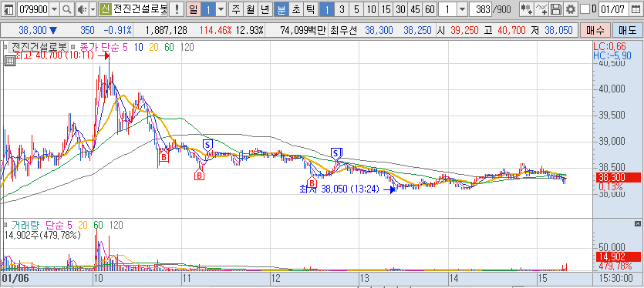Click the first red B buy marker
The height and width of the screenshot is (288, 644).
pyautogui.click(x=164, y=156)
